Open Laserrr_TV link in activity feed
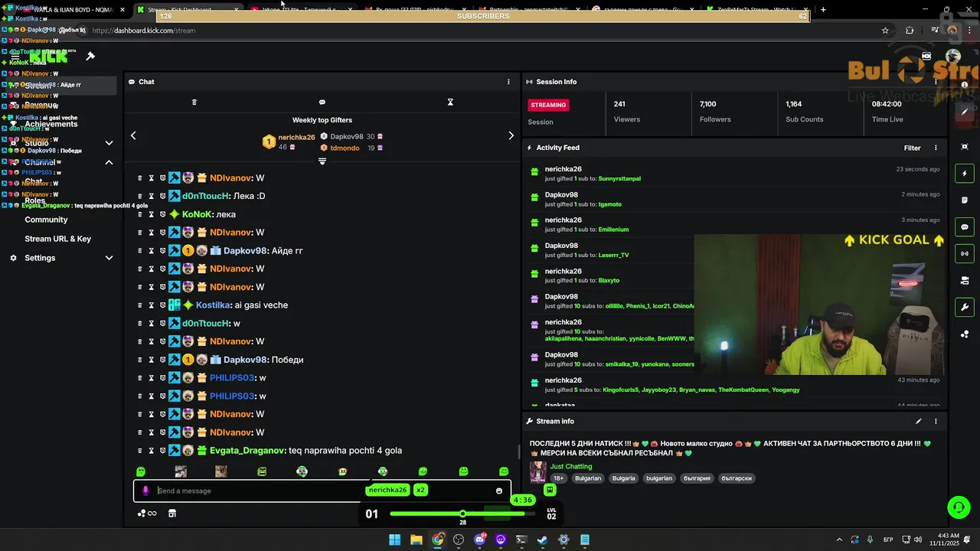The image size is (980, 551). (613, 255)
